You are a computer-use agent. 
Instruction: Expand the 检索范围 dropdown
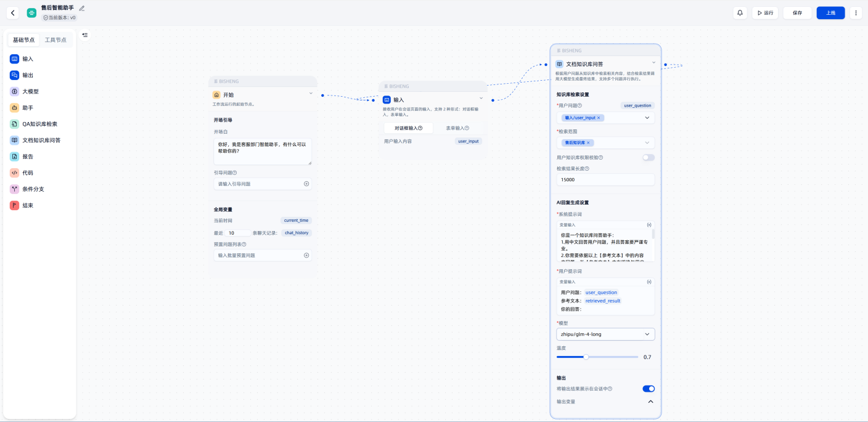point(647,143)
